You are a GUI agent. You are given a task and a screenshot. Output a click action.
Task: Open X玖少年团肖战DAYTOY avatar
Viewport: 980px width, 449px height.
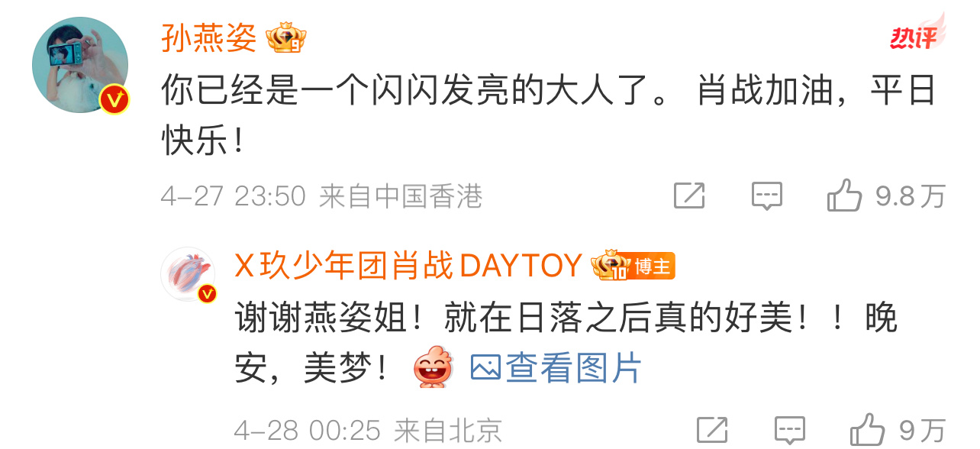coord(189,273)
